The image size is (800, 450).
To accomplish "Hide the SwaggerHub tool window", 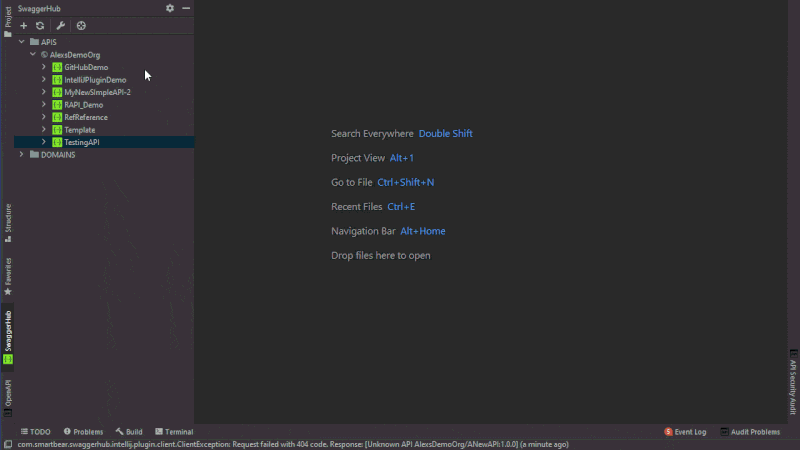I will pos(186,8).
